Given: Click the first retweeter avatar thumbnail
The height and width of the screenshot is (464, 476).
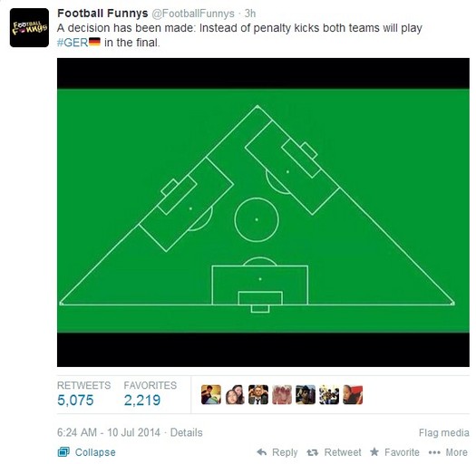Looking at the screenshot, I should tap(211, 395).
